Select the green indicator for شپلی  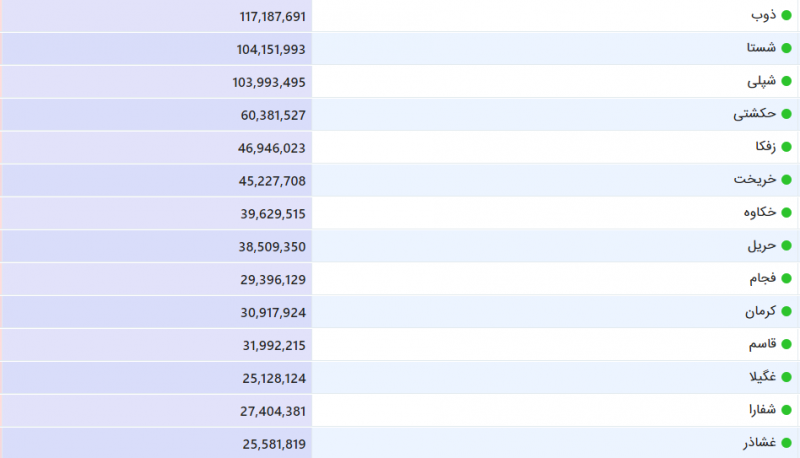(x=786, y=81)
